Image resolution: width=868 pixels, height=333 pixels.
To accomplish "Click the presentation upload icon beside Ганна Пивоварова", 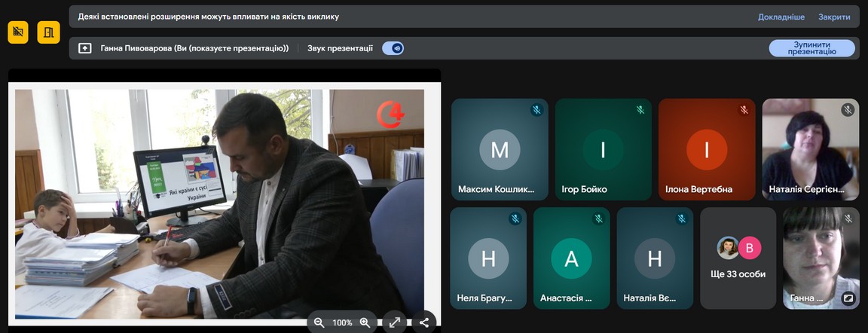I will point(85,48).
